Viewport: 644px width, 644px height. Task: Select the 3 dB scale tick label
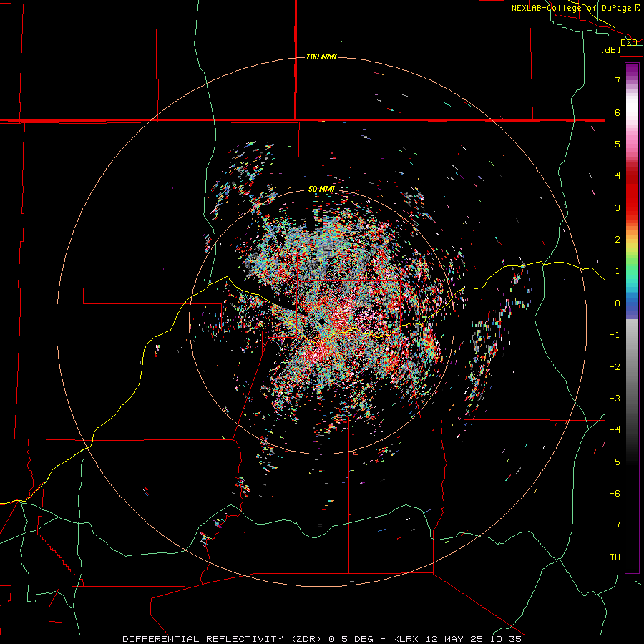click(x=618, y=208)
